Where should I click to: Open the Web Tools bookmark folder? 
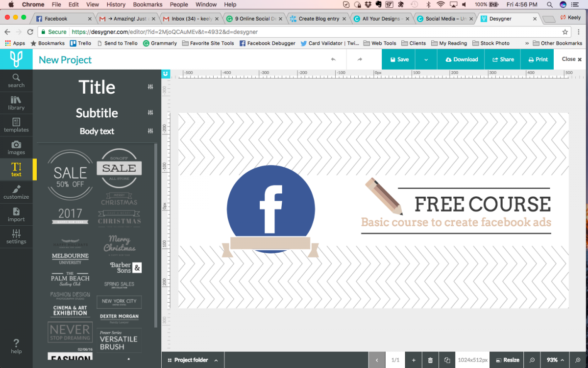click(379, 43)
